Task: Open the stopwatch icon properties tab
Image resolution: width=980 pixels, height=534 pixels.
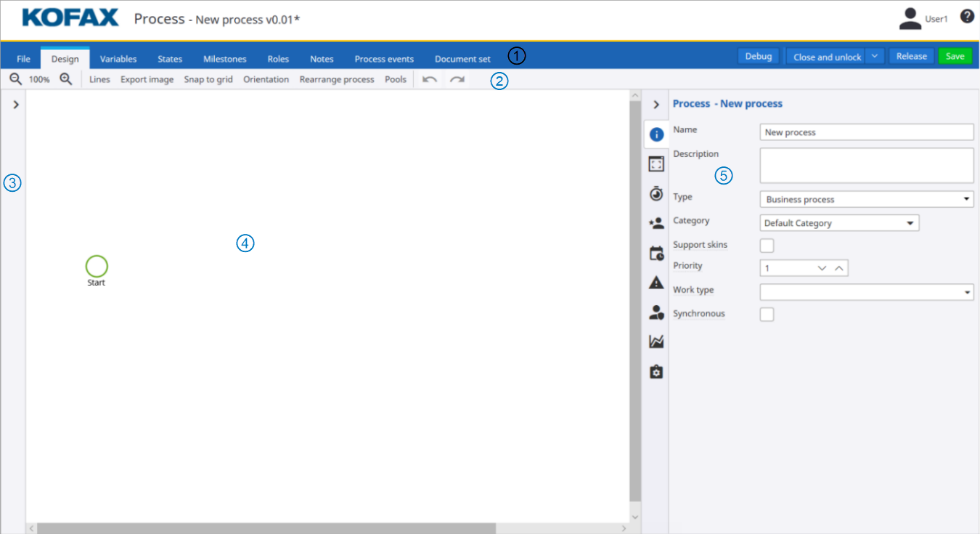Action: click(656, 193)
